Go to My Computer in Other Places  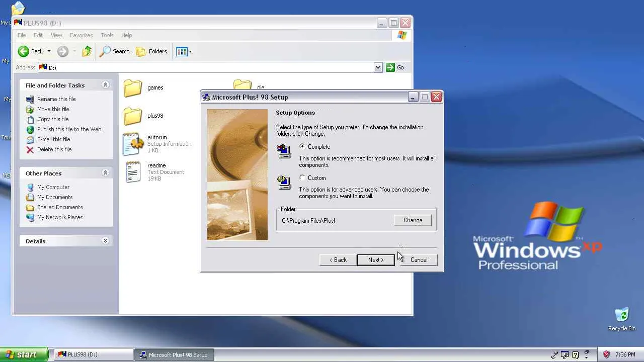pyautogui.click(x=53, y=187)
